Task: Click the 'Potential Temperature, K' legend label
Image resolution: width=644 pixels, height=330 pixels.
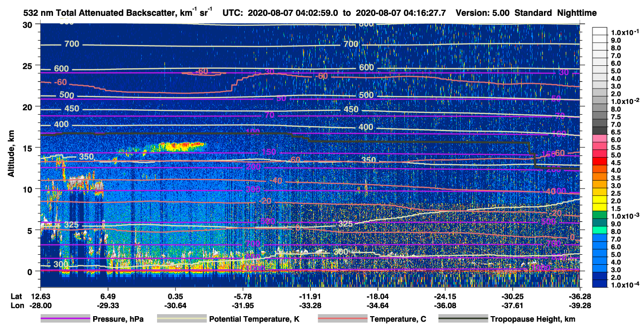Action: pyautogui.click(x=255, y=319)
